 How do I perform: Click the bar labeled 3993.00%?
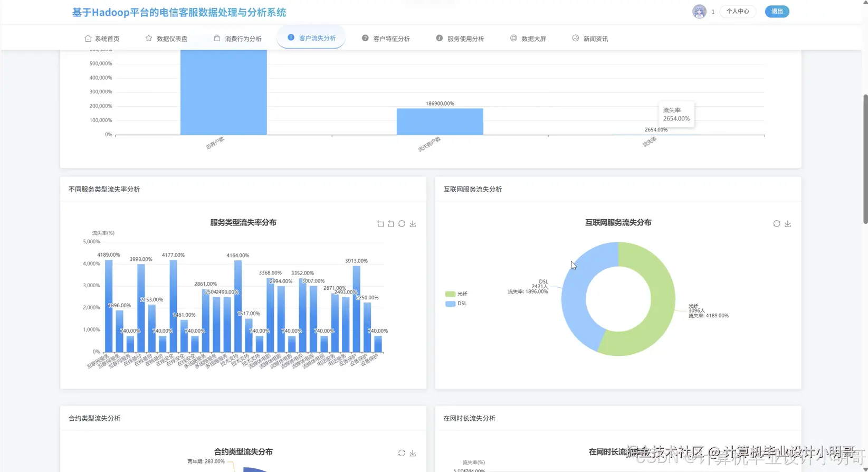point(141,308)
